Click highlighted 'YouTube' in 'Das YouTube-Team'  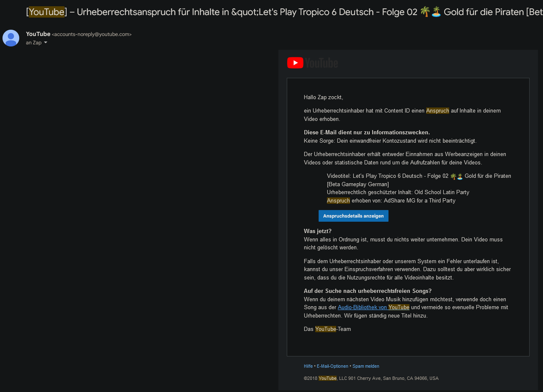tap(326, 329)
